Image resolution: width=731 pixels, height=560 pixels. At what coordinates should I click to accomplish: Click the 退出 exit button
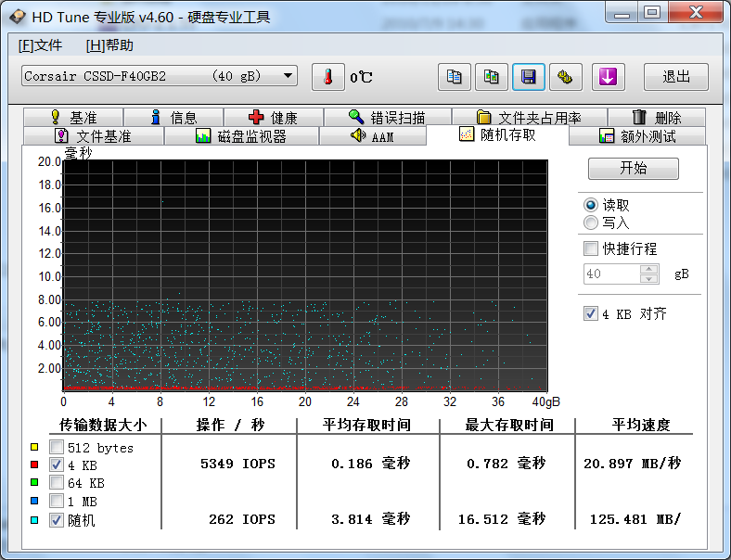click(x=675, y=77)
